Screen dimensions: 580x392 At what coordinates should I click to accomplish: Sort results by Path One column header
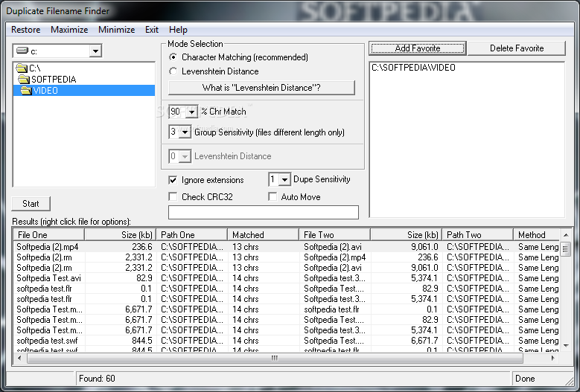pyautogui.click(x=192, y=235)
